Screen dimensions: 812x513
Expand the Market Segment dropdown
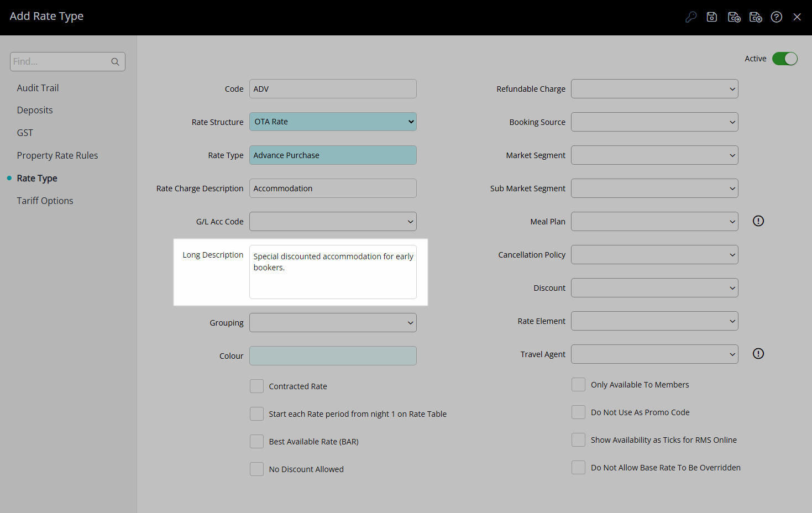click(x=654, y=155)
